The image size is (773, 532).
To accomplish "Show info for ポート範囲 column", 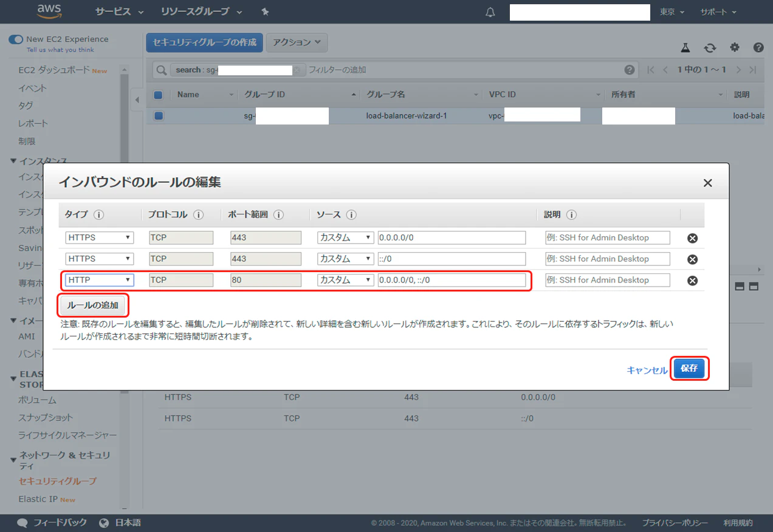I will pos(279,215).
